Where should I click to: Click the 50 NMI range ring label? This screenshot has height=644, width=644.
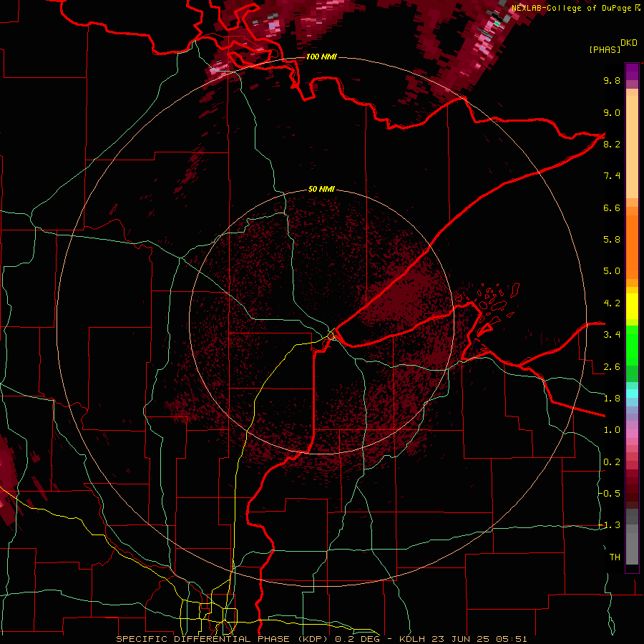[321, 189]
